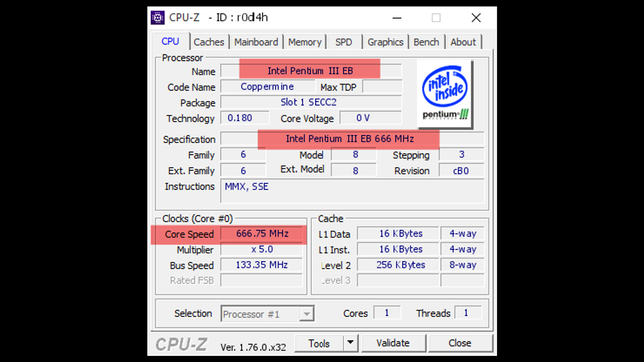Viewport: 644px width, 362px height.
Task: Click the 666.75 MHz core speed value
Action: 262,234
